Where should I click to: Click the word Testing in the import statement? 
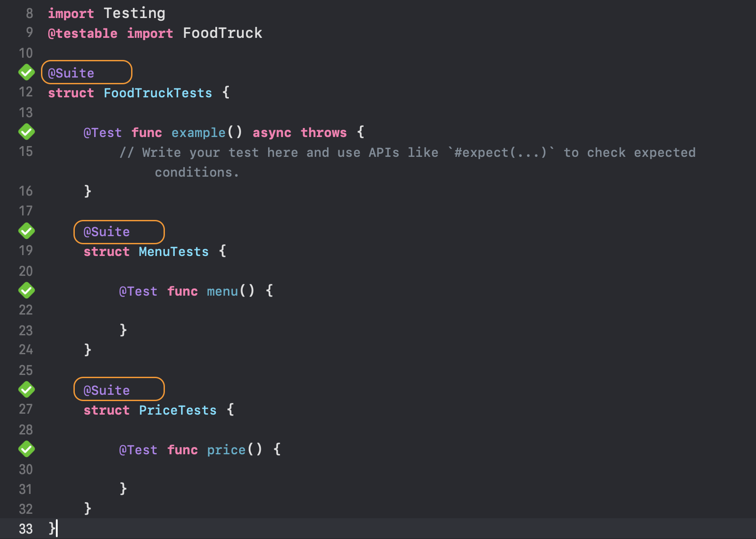(134, 14)
